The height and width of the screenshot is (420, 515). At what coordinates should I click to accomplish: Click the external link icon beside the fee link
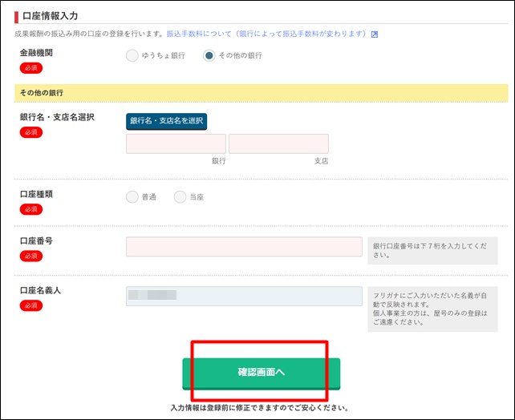click(374, 34)
